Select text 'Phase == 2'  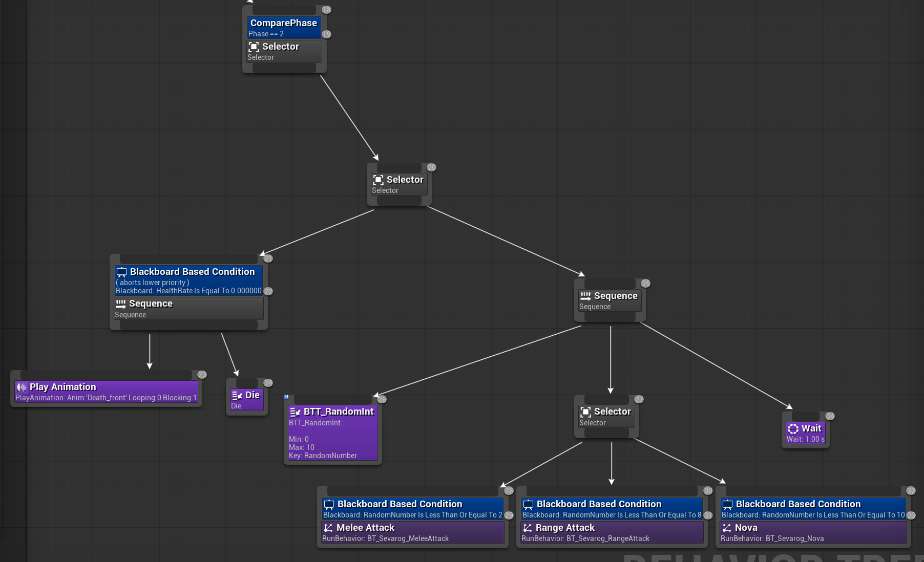click(266, 34)
